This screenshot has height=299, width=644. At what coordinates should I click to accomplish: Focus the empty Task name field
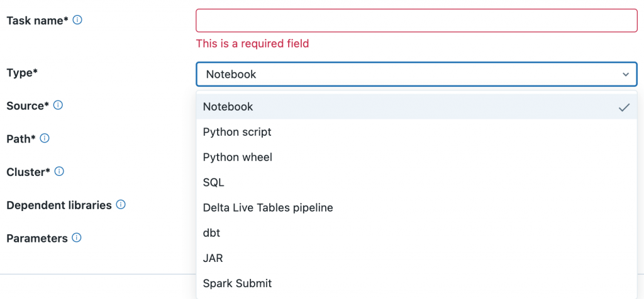416,20
